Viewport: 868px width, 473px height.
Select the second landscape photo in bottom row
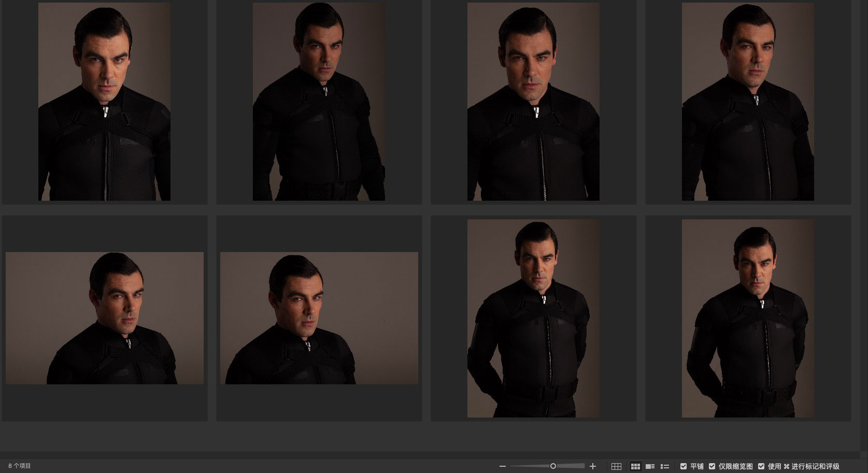319,318
